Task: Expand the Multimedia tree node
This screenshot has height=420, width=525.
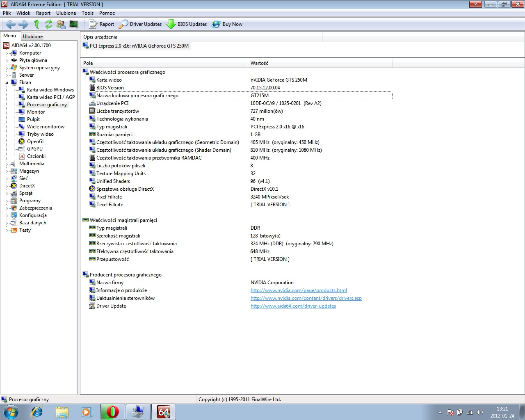Action: pos(7,164)
